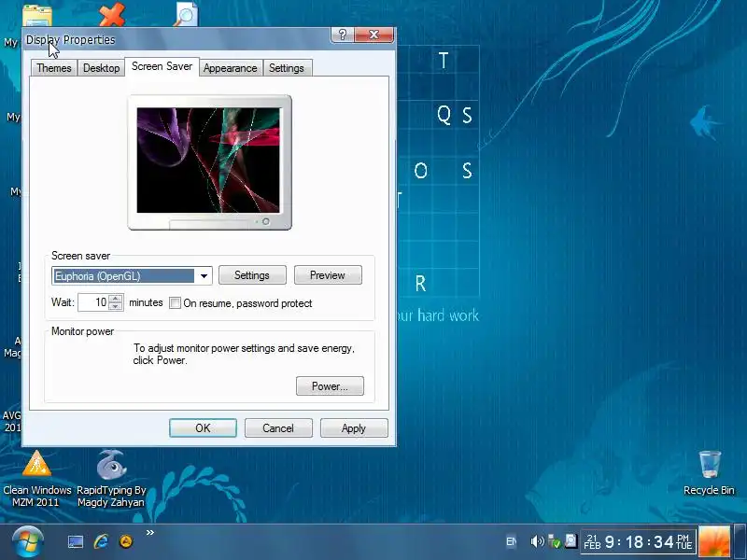Increase wait time with up spinner arrow
This screenshot has width=747, height=560.
click(115, 299)
